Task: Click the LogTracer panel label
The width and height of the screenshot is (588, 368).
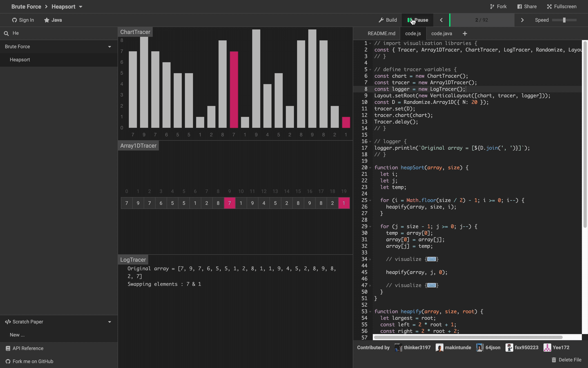Action: (133, 260)
